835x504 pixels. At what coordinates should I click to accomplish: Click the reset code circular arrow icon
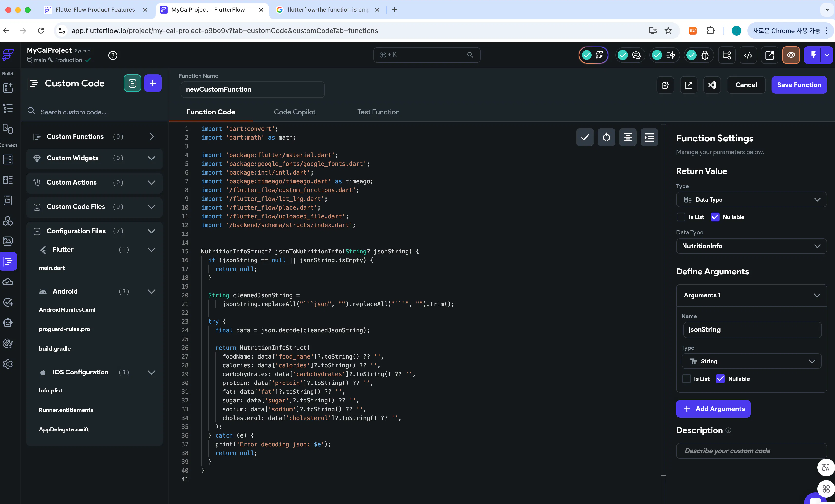[x=606, y=137]
